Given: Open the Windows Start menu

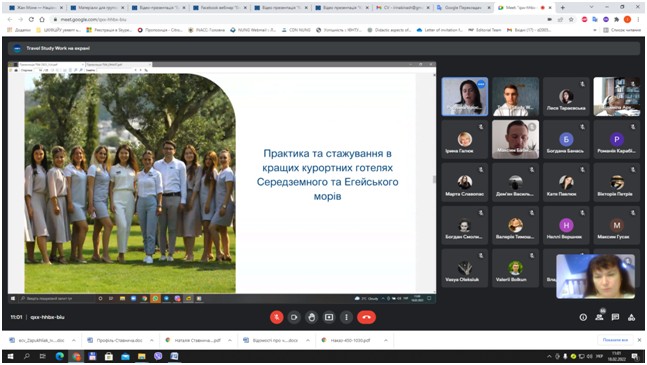Looking at the screenshot, I should click(10, 356).
